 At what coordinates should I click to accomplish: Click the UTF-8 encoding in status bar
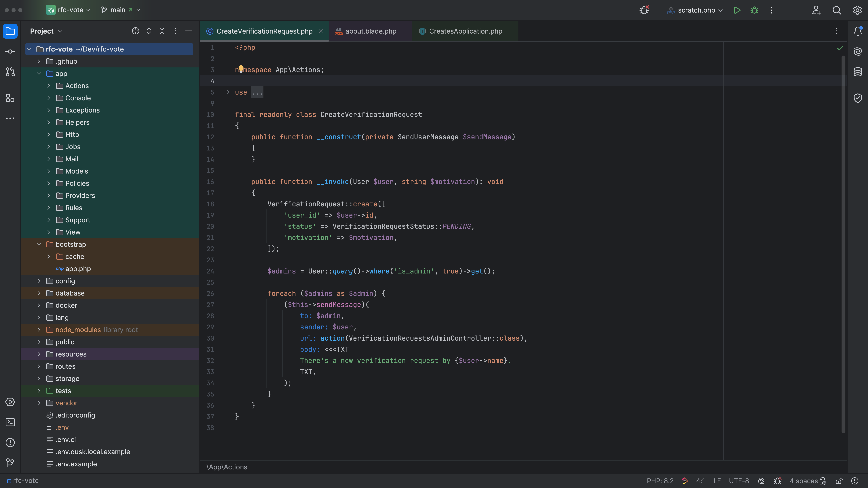coord(739,481)
